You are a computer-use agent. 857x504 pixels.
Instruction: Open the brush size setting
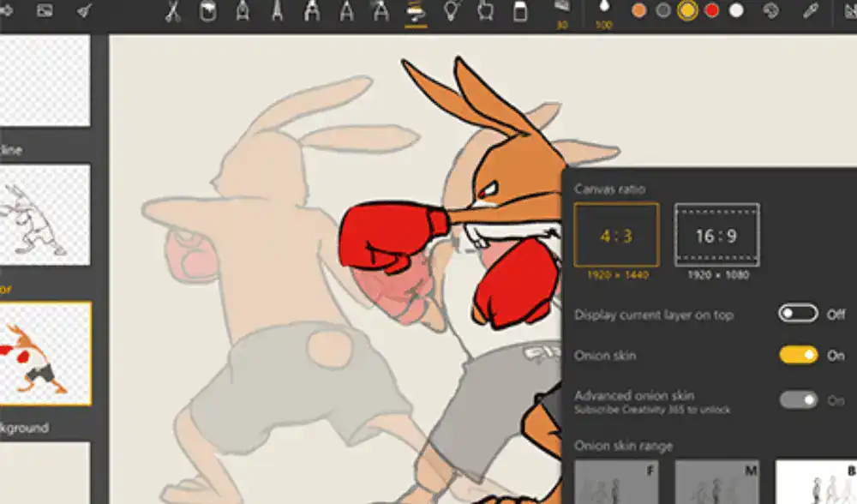point(562,12)
